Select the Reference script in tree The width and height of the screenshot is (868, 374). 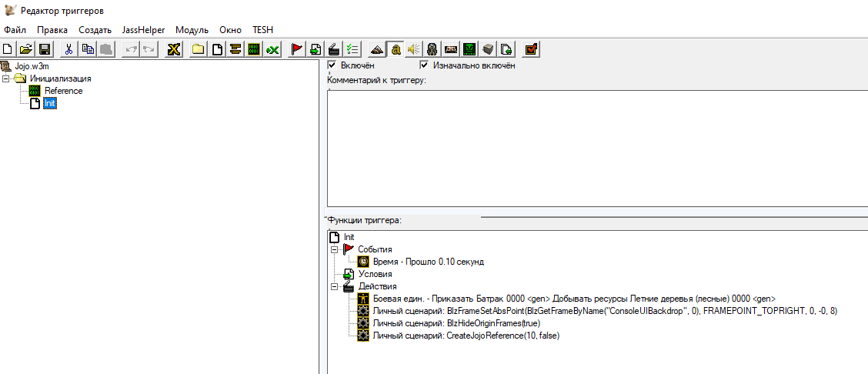63,91
